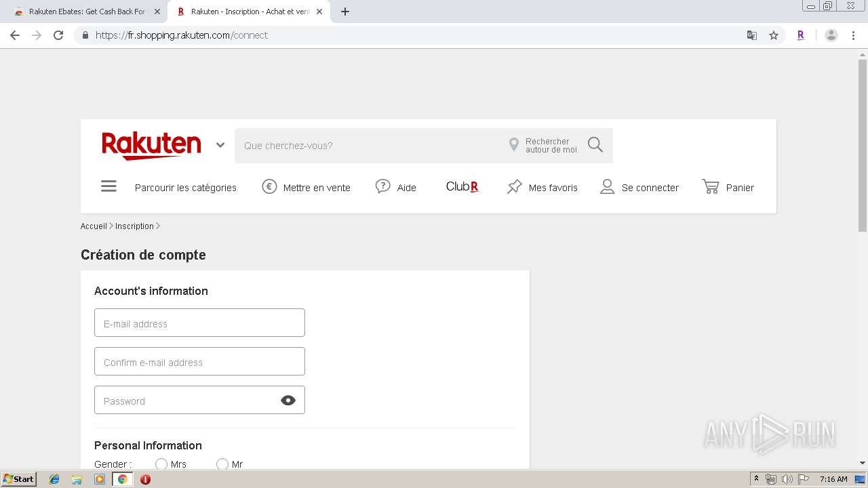The image size is (868, 488).
Task: Click Se connecter link
Action: click(x=650, y=188)
